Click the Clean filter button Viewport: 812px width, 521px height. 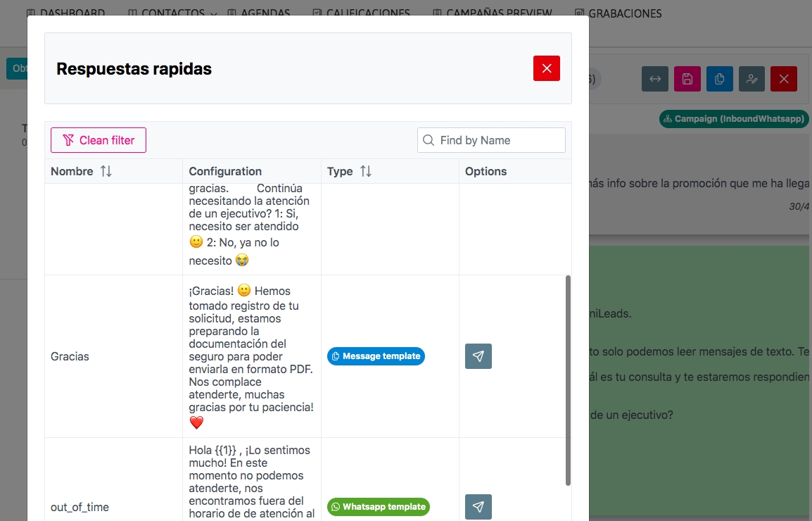(x=99, y=140)
